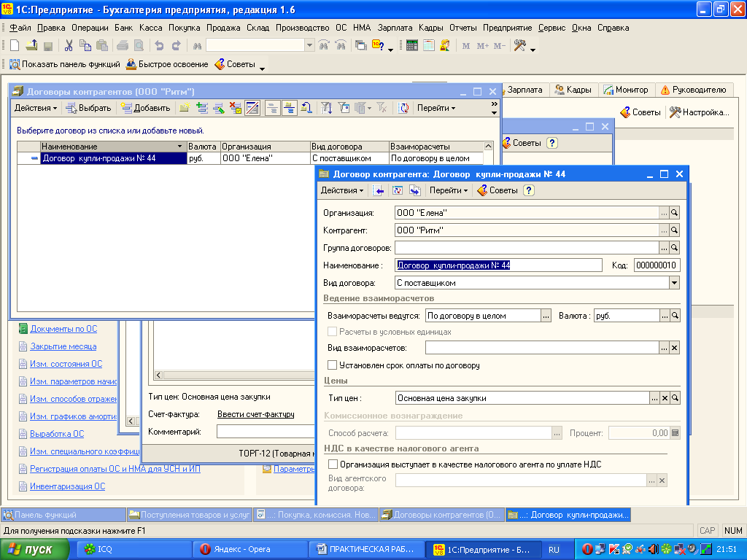Image resolution: width=747 pixels, height=560 pixels.
Task: Click the RU language indicator
Action: [x=554, y=550]
